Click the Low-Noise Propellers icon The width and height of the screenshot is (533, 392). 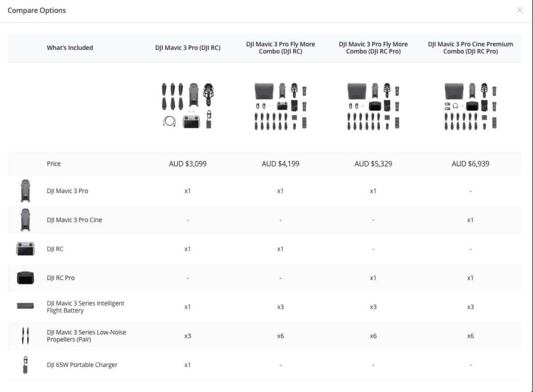coord(25,336)
